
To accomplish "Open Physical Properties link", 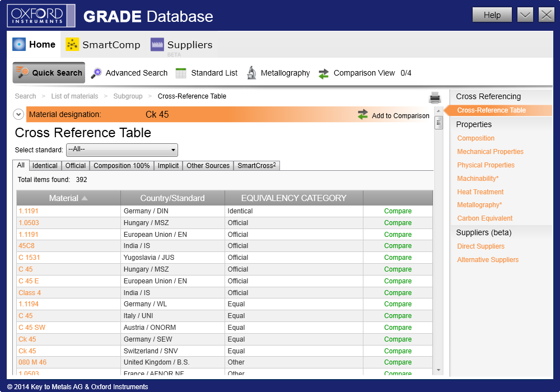I will pyautogui.click(x=486, y=165).
